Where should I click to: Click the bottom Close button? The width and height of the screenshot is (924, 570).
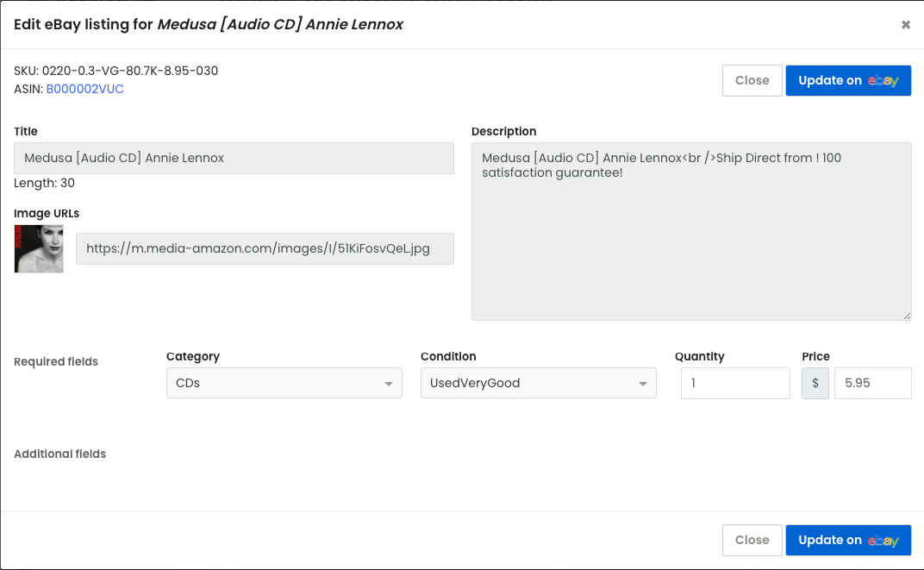click(x=752, y=540)
